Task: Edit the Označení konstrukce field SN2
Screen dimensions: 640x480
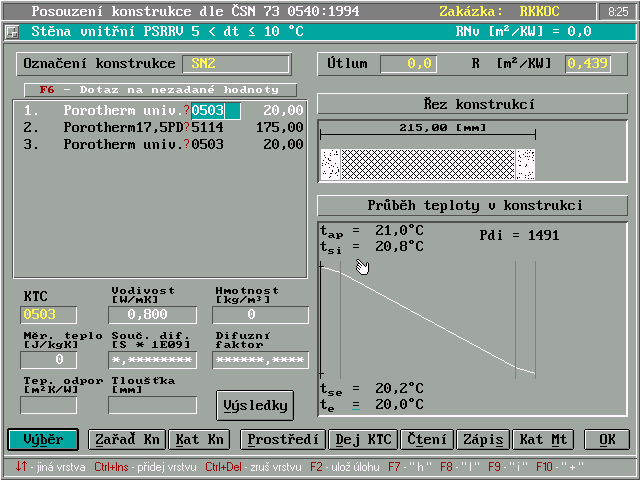Action: (x=235, y=64)
